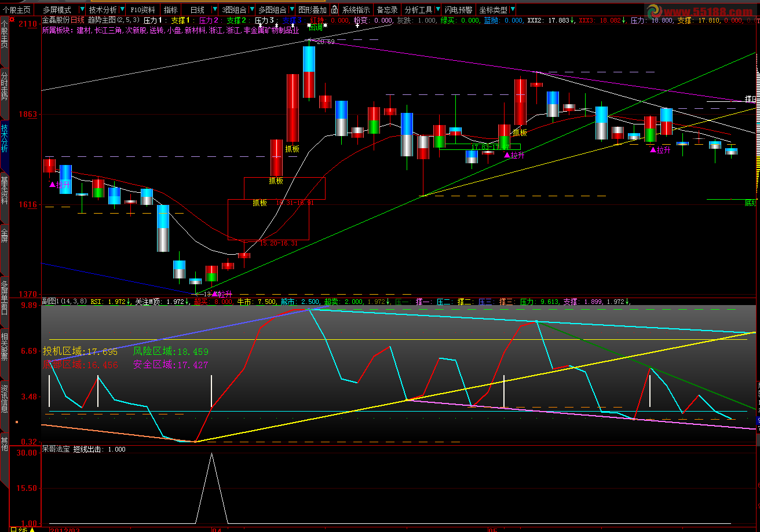The width and height of the screenshot is (760, 532).
Task: Click the F10资料 toolbar button
Action: point(142,10)
